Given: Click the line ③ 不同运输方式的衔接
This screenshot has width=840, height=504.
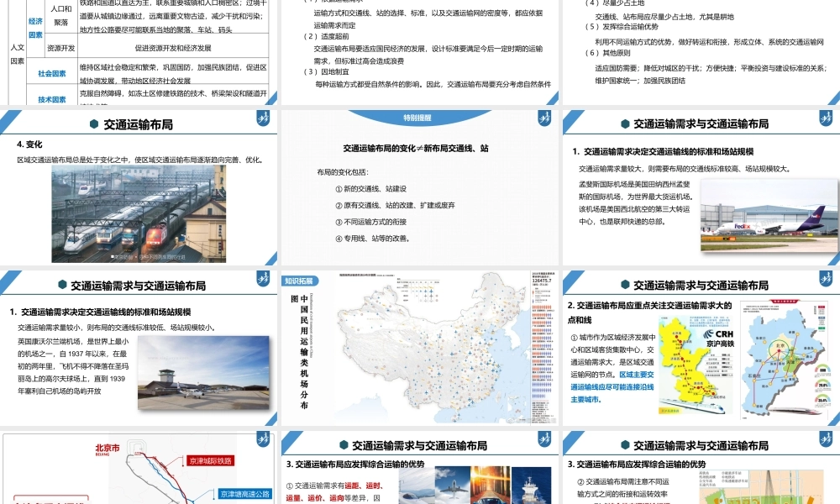Looking at the screenshot, I should (370, 222).
